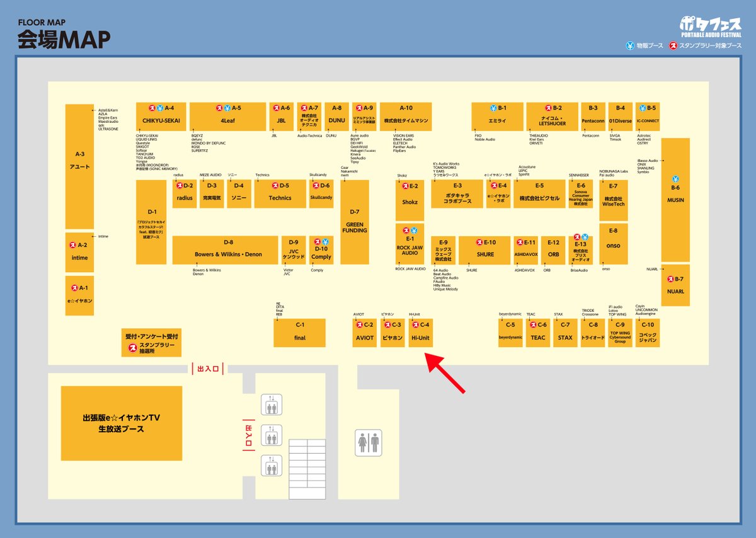Select booth D-3 完実電気

click(x=211, y=194)
